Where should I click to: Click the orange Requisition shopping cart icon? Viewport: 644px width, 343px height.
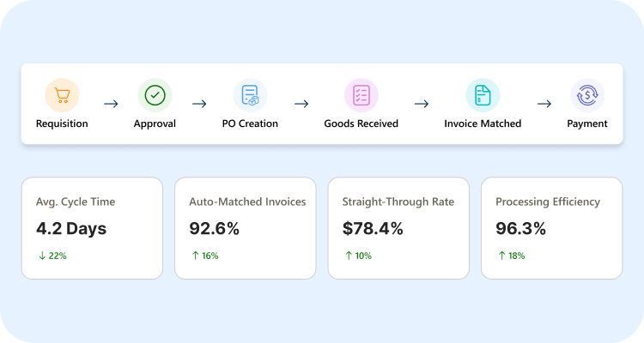tap(62, 95)
